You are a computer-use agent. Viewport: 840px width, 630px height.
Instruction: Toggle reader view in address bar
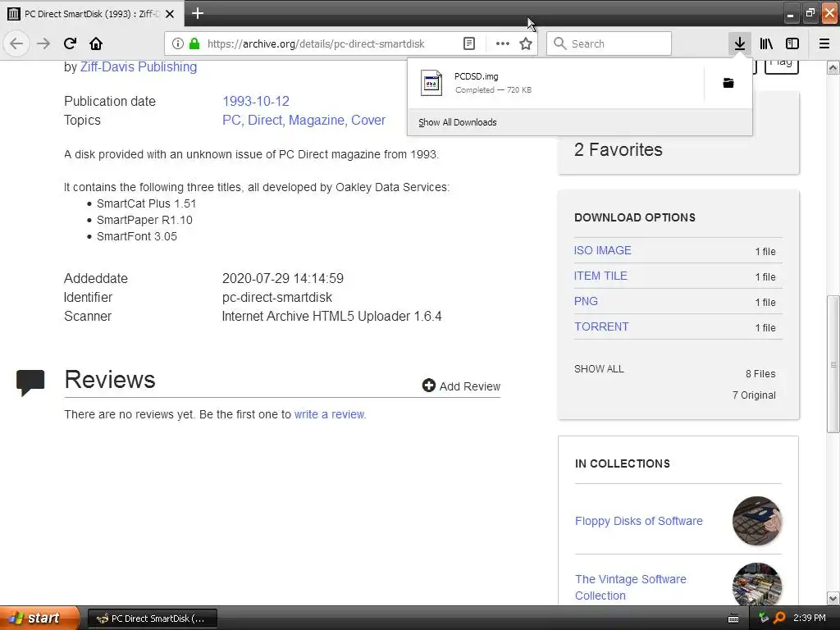[x=469, y=43]
